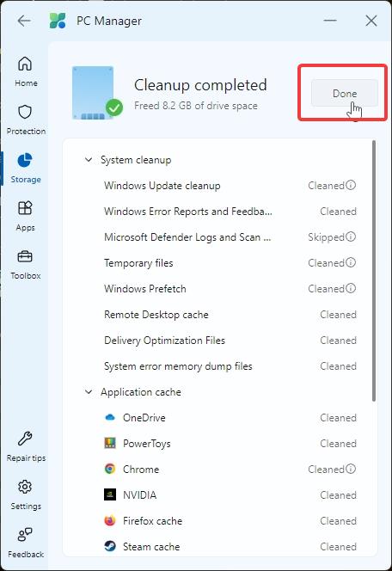Show info for Windows Update cleanup
Screen dimensions: 392x571
(x=351, y=185)
